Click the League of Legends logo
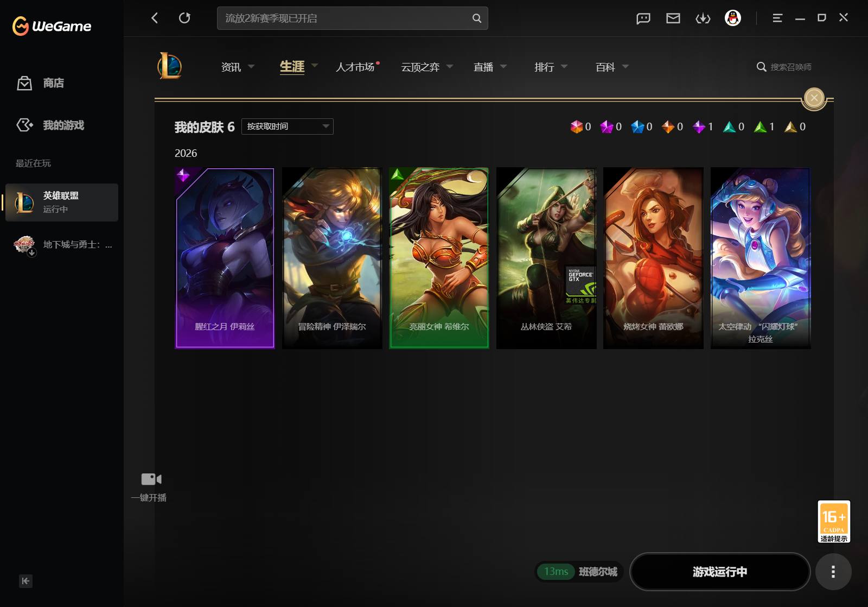Screen dimensions: 868x607 coord(169,66)
